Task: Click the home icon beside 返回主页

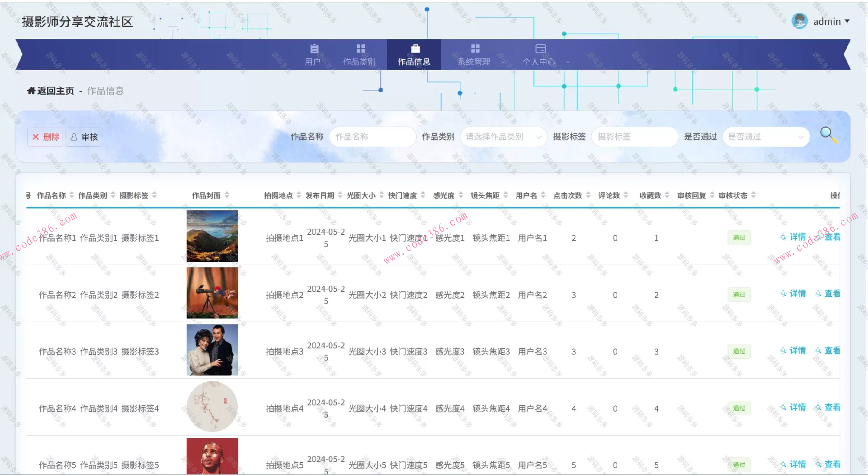Action: [x=31, y=91]
